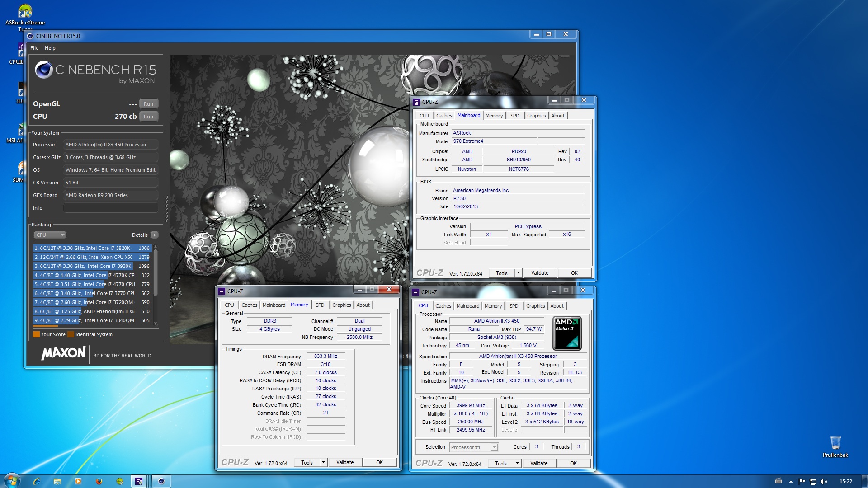Click Validate in Memory CPU-Z window
This screenshot has width=868, height=488.
coord(345,462)
